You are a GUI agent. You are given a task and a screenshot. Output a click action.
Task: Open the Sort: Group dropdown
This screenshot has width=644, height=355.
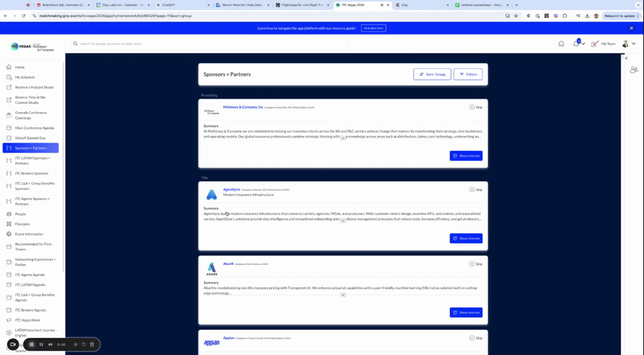click(x=432, y=74)
